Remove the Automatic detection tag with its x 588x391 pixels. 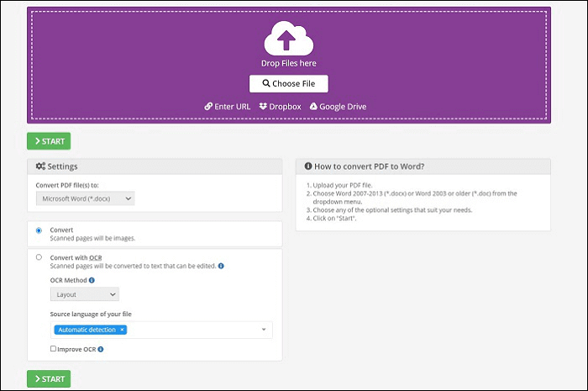pos(122,330)
